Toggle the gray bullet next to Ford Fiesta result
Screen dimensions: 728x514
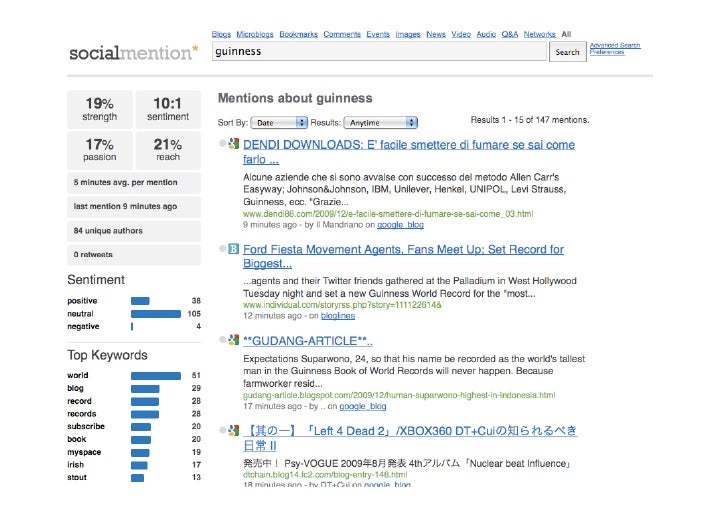pyautogui.click(x=222, y=249)
